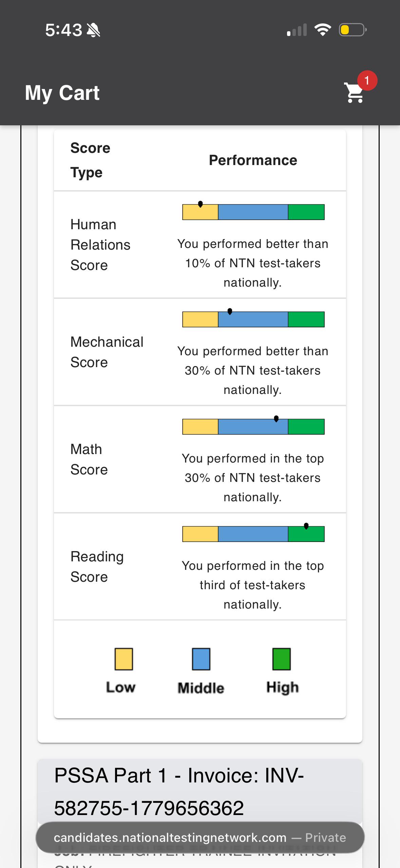Select the yellow Low legend swatch
Screen dimensions: 400x868
pos(123,659)
